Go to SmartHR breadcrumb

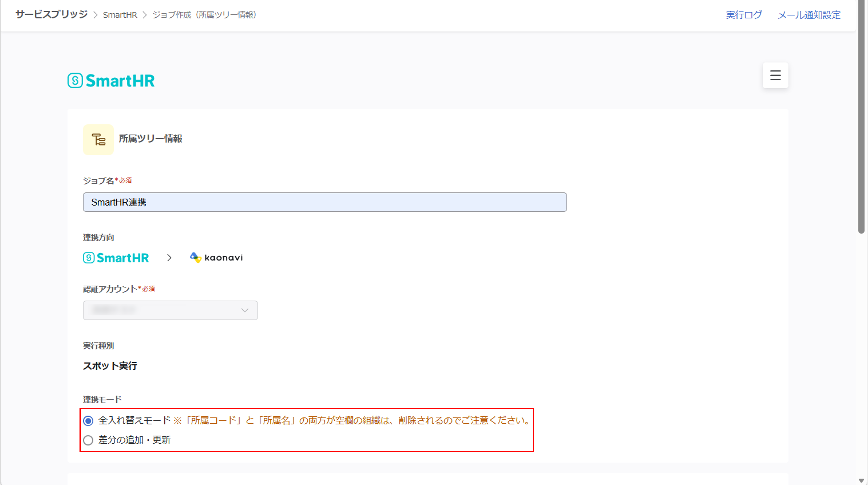120,15
